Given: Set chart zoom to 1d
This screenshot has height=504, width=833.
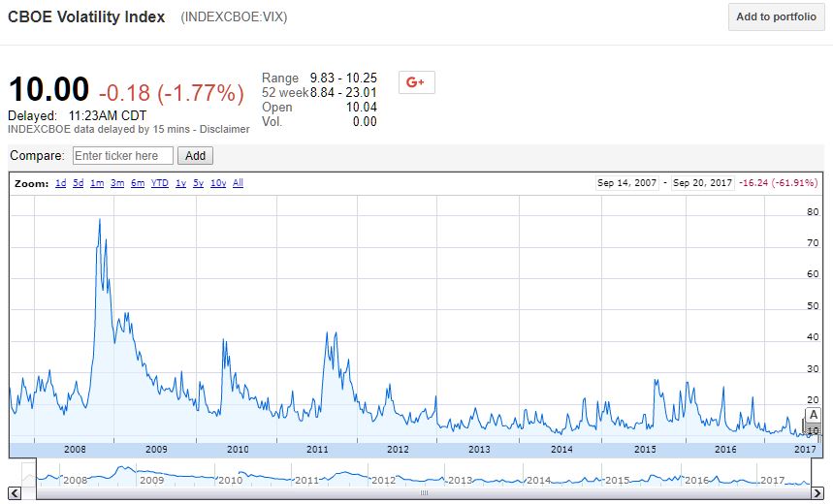Looking at the screenshot, I should coord(60,183).
